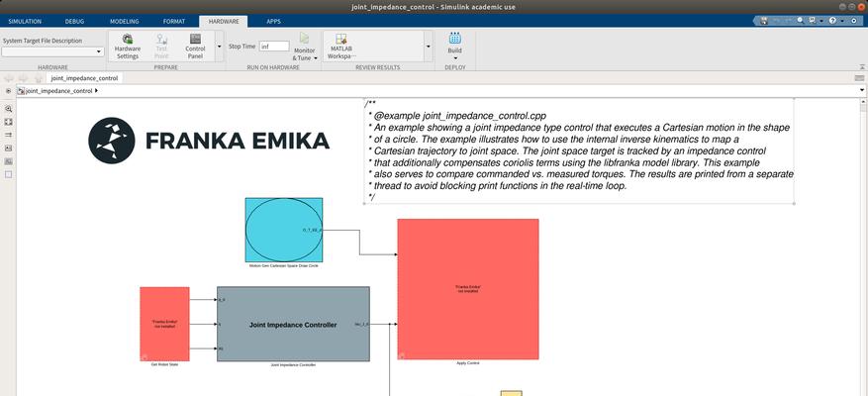The width and height of the screenshot is (868, 396).
Task: Switch to the FORMAT tab
Action: point(174,21)
